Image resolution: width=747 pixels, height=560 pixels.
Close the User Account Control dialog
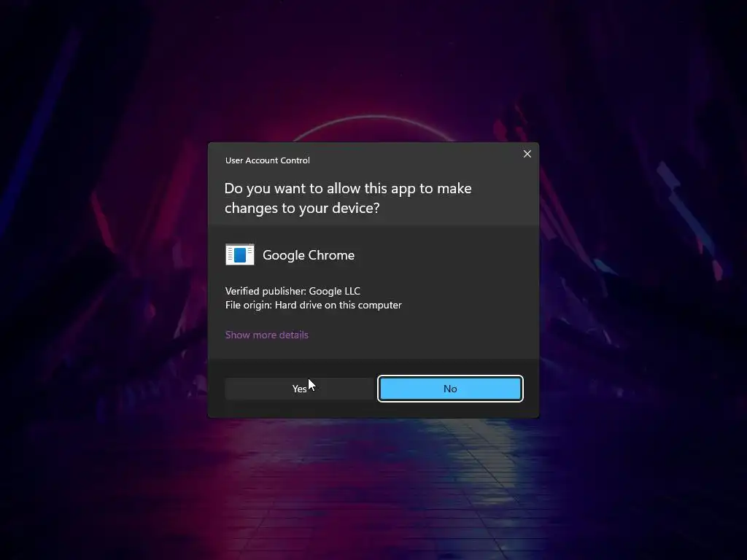point(527,154)
